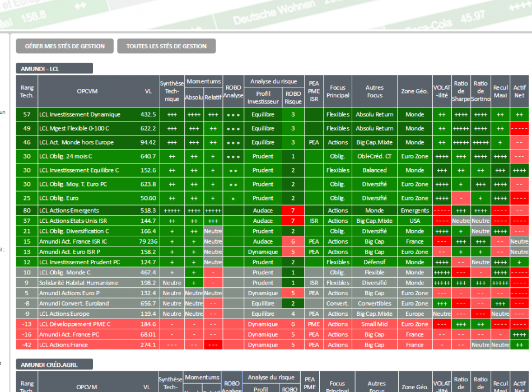532x392 pixels.
Task: Select LCL Actions Europe row
Action: coord(273,314)
